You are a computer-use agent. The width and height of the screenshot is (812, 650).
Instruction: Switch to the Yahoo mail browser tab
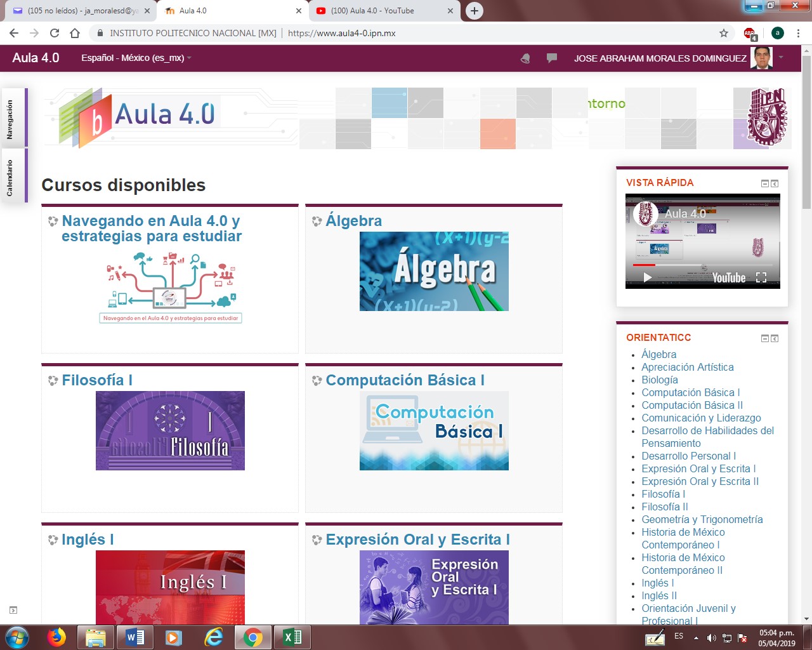pos(81,11)
